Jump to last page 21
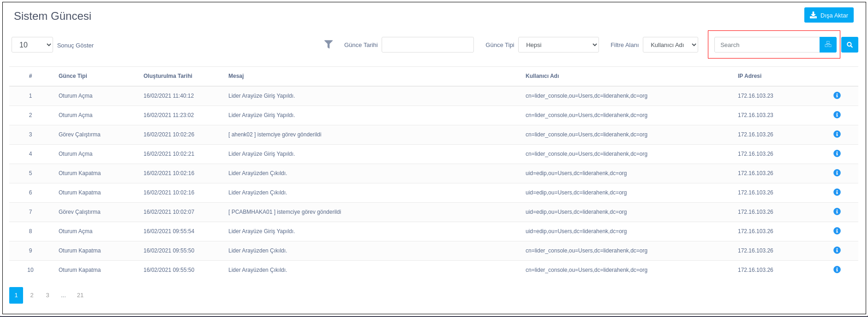This screenshot has width=868, height=317. tap(80, 295)
